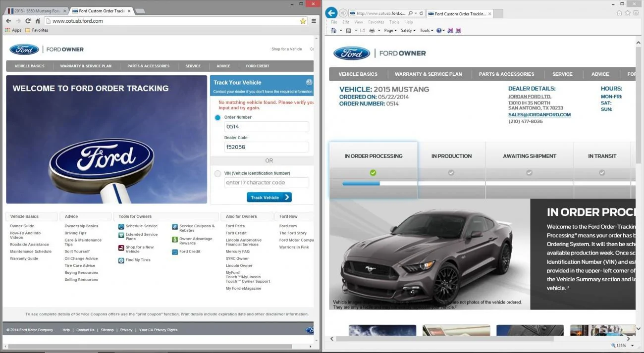Open the Roadside Assistance link
Screen dimensions: 644x353
29,245
